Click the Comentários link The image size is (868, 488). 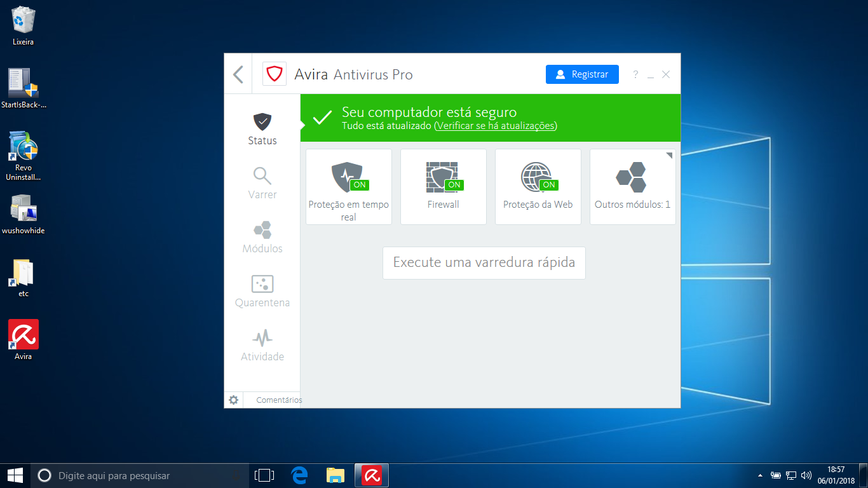point(279,400)
